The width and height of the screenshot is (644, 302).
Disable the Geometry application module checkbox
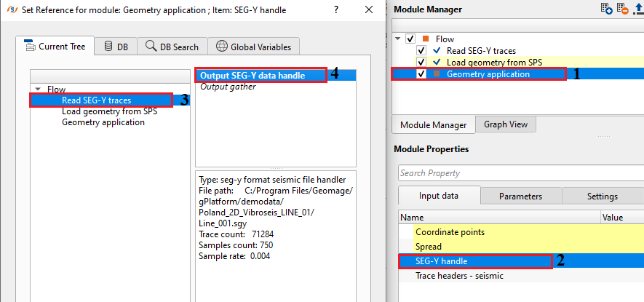pyautogui.click(x=421, y=74)
